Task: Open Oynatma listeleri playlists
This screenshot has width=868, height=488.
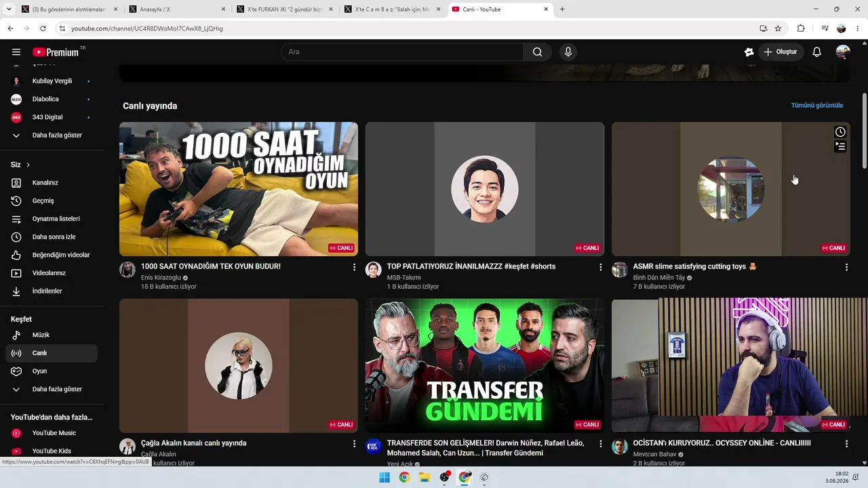Action: point(51,219)
